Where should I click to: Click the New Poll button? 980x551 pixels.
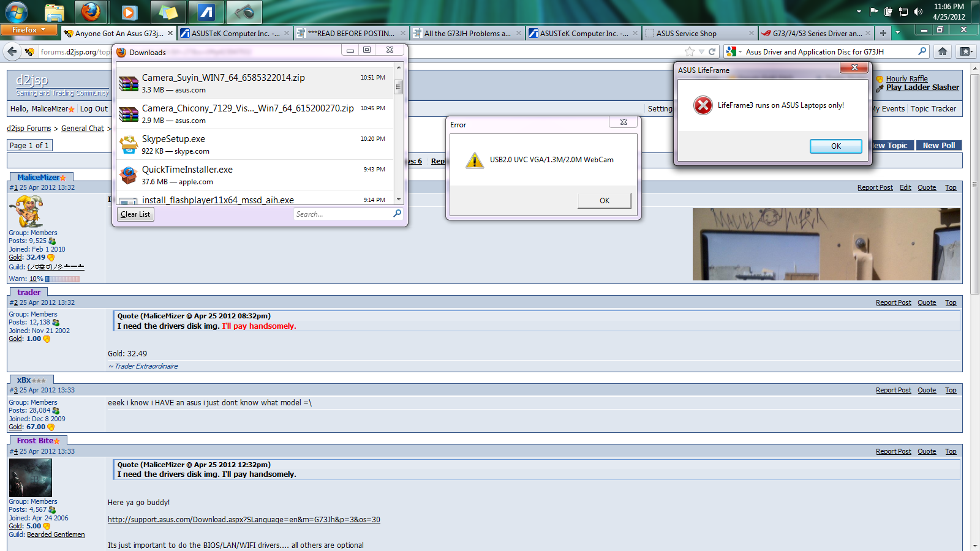pyautogui.click(x=939, y=146)
